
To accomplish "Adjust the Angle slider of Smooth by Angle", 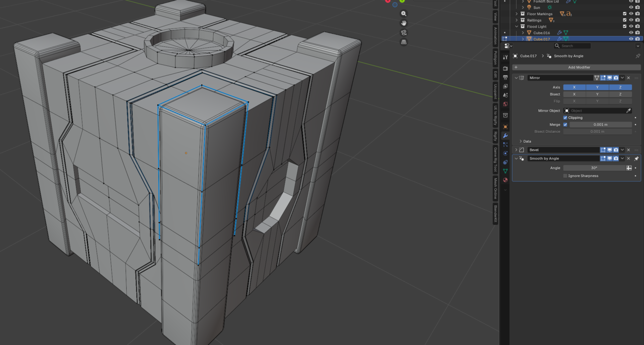I will [594, 168].
